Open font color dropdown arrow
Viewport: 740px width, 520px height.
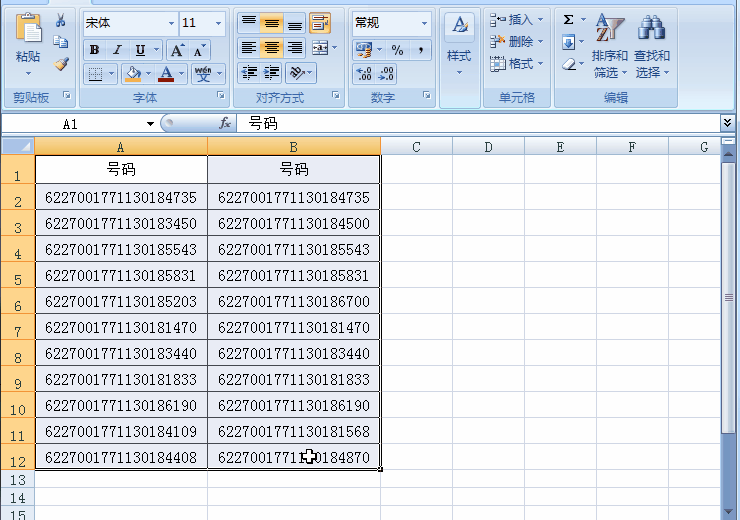pyautogui.click(x=181, y=74)
